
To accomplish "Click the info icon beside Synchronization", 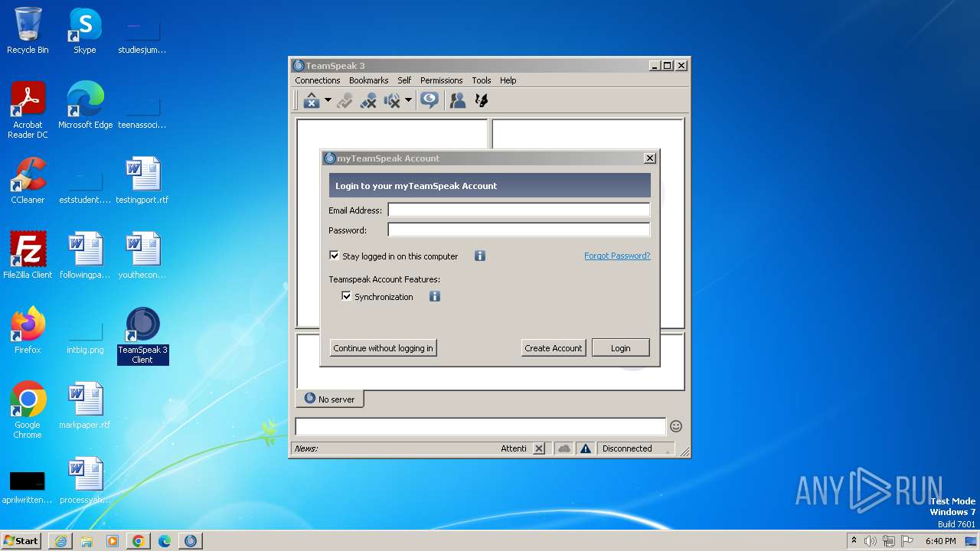I will pos(435,296).
